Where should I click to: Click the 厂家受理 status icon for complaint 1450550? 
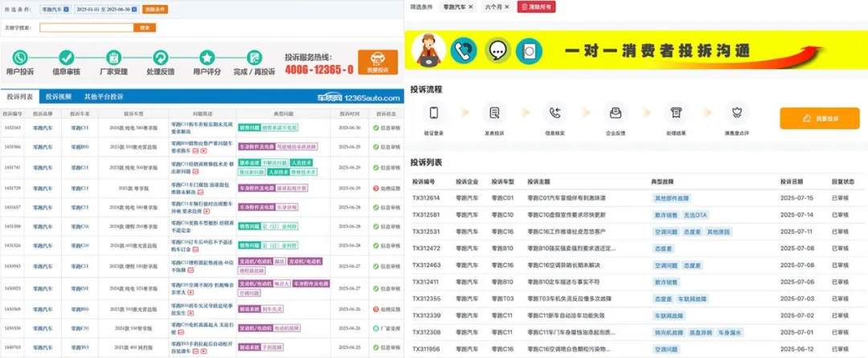pos(376,328)
